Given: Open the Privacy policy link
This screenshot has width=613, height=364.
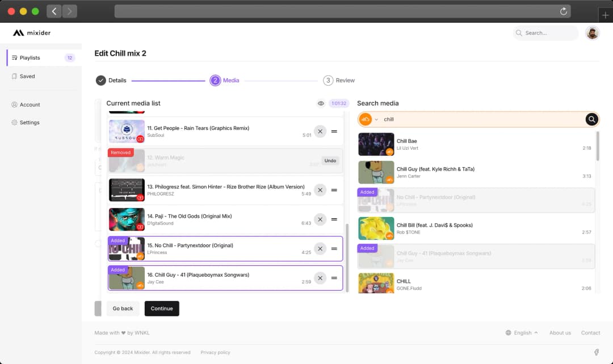Looking at the screenshot, I should tap(215, 352).
